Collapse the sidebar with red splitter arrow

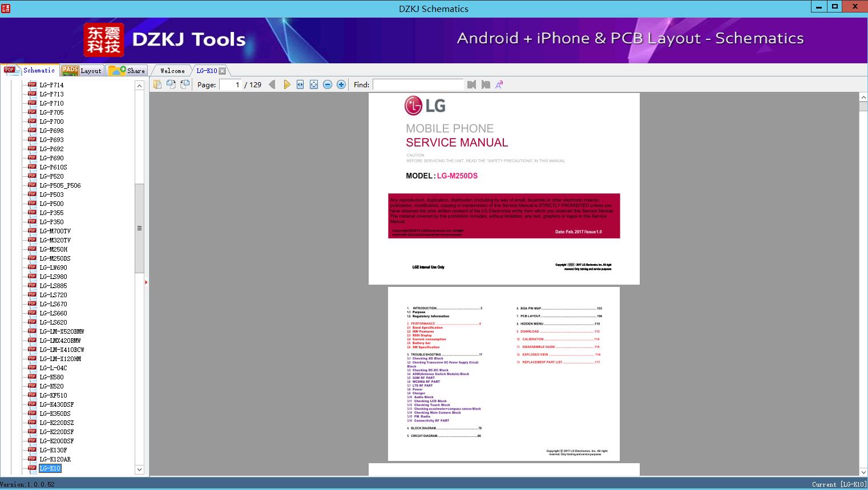146,282
